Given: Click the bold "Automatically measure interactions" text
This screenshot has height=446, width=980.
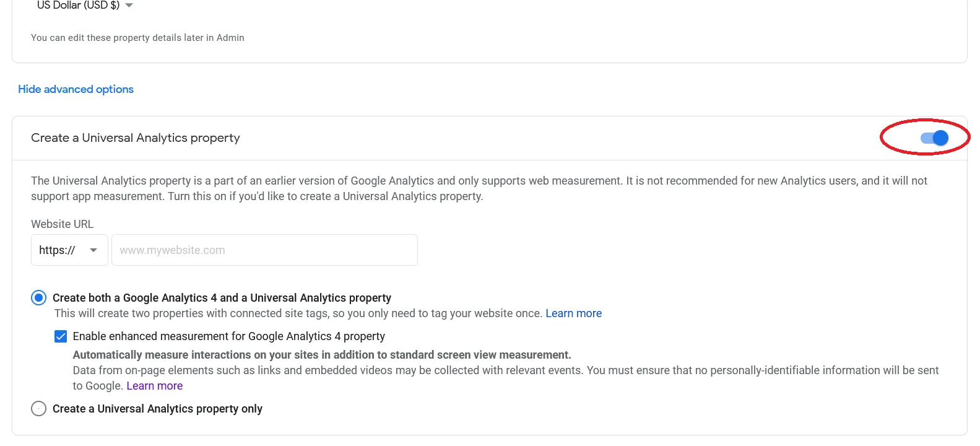Looking at the screenshot, I should point(321,355).
